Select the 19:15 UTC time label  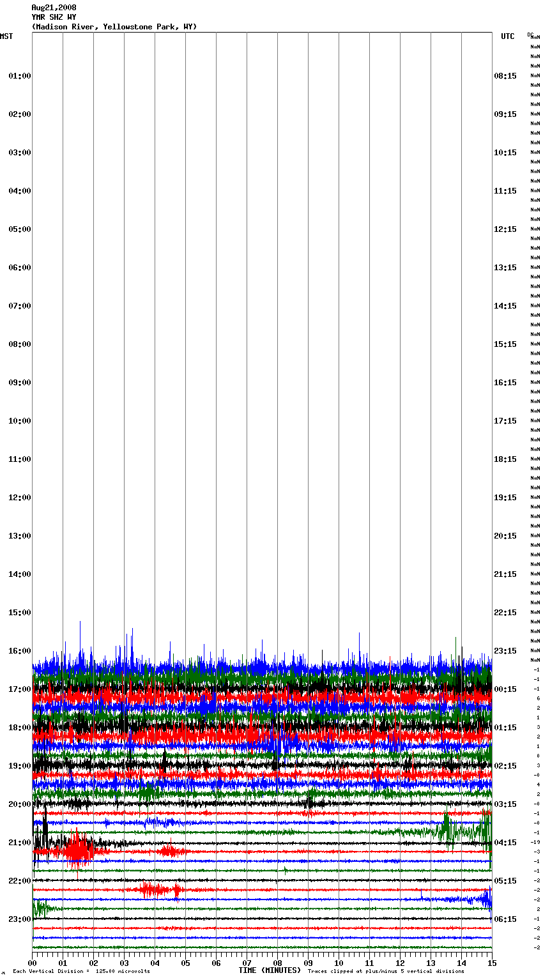pos(505,498)
